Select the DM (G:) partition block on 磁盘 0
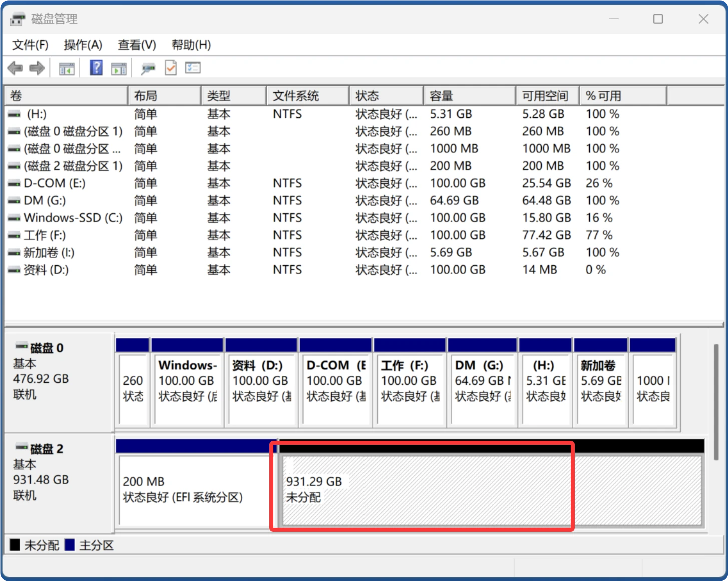This screenshot has height=581, width=728. click(x=482, y=383)
